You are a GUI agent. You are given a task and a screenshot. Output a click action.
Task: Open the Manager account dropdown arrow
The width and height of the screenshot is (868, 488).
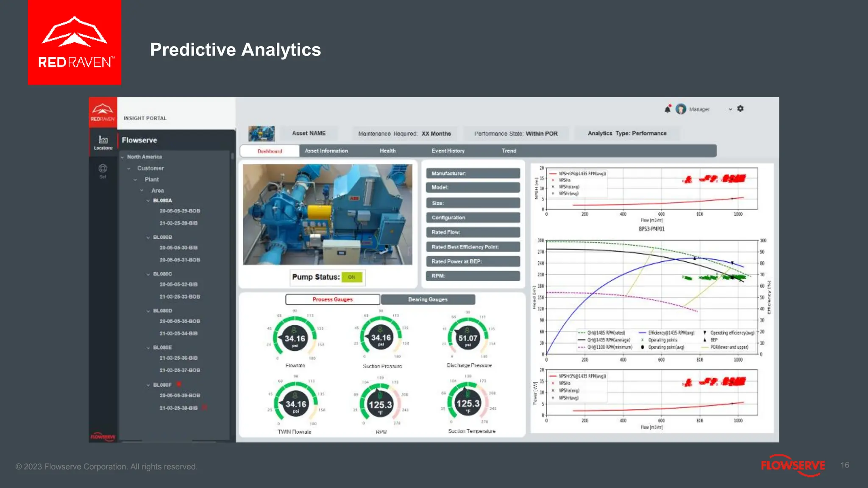[x=730, y=109]
